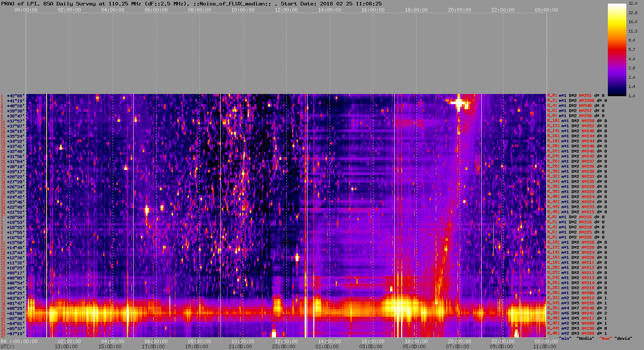Viewport: 644px width, 350px height.
Task: Click the R_36 row with M=240
Action: point(577,308)
